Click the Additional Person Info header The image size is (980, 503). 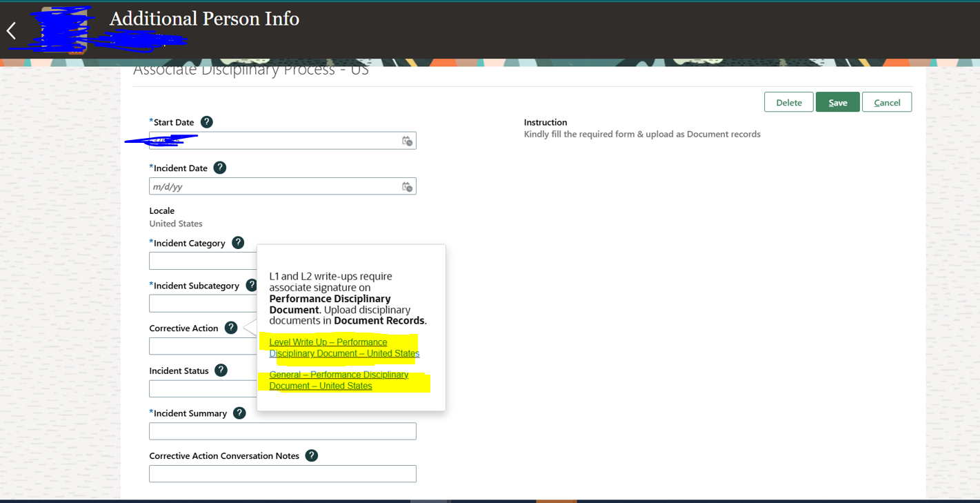(204, 19)
